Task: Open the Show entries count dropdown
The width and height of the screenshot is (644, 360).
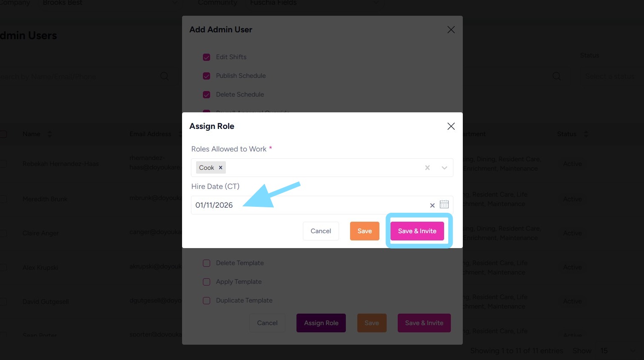Action: click(x=618, y=351)
